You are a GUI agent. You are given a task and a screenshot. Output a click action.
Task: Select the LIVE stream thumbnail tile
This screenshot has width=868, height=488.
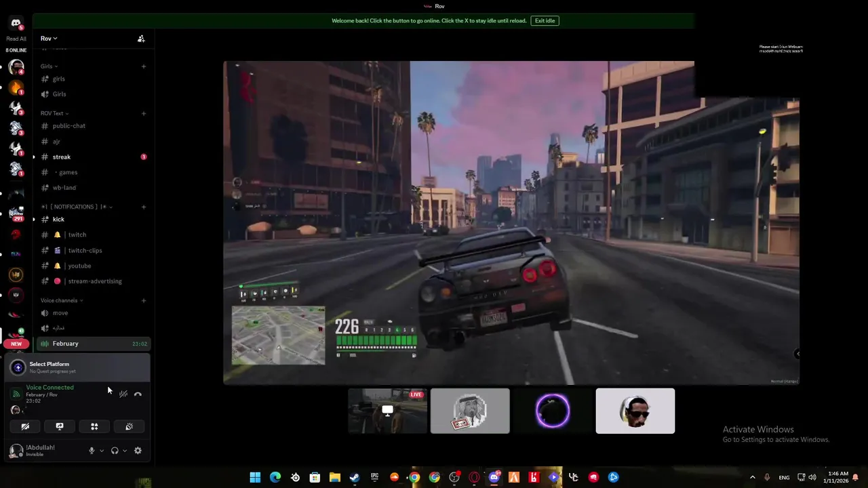[388, 411]
